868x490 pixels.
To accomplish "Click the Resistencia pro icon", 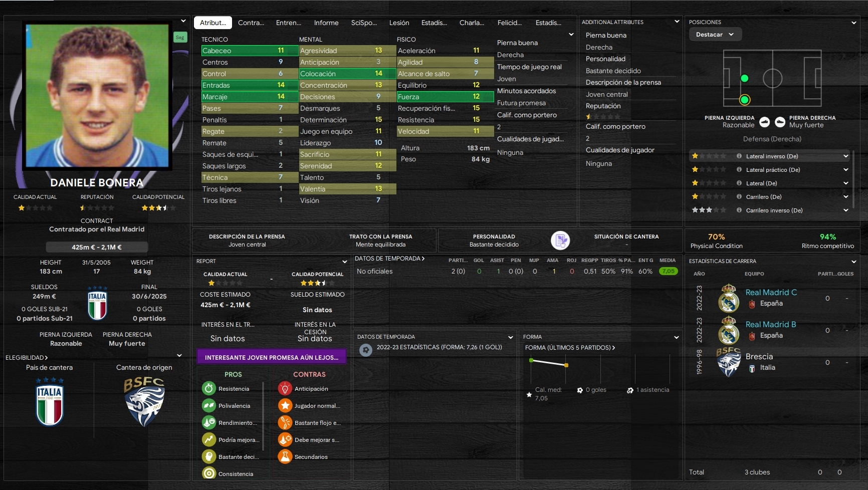I will [x=209, y=388].
